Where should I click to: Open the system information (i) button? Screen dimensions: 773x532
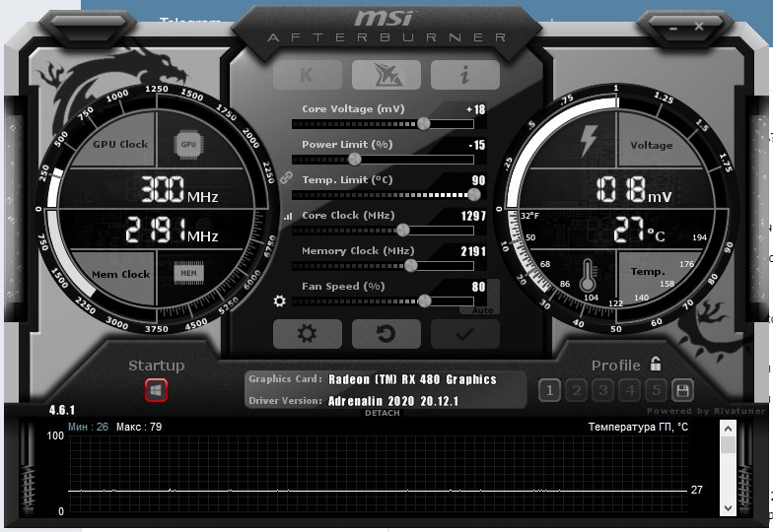[x=465, y=75]
